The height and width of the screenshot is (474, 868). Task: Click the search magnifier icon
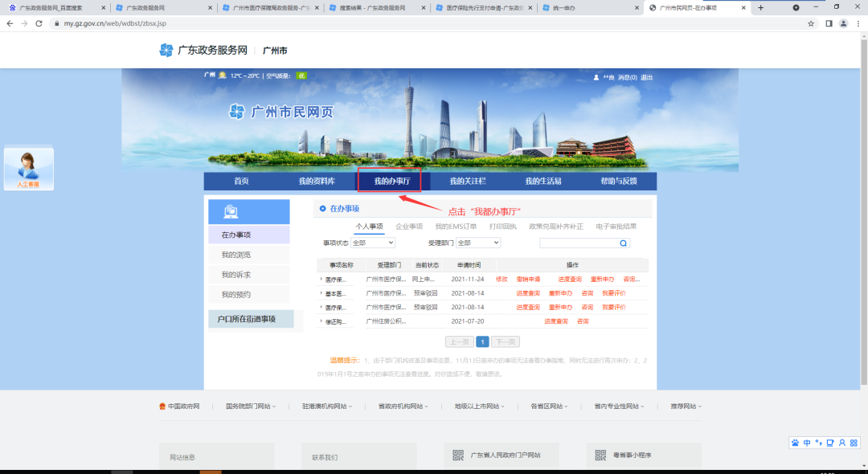(623, 243)
